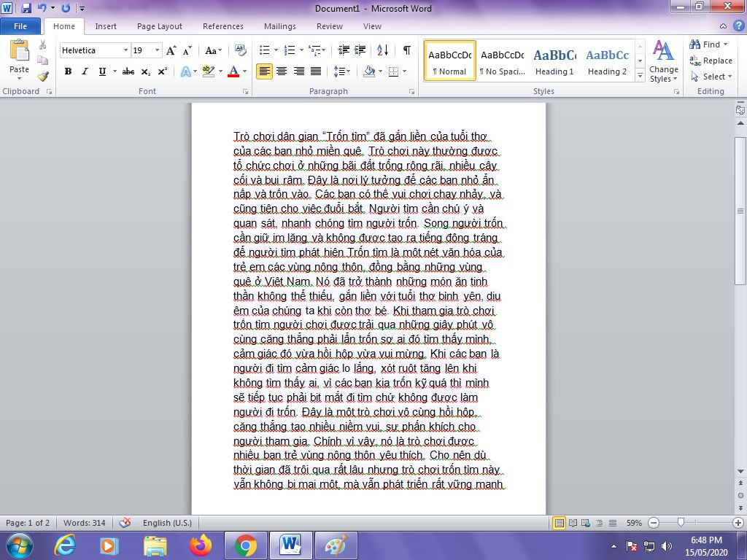Click the Words: 314 status button
This screenshot has width=747, height=560.
(x=85, y=522)
